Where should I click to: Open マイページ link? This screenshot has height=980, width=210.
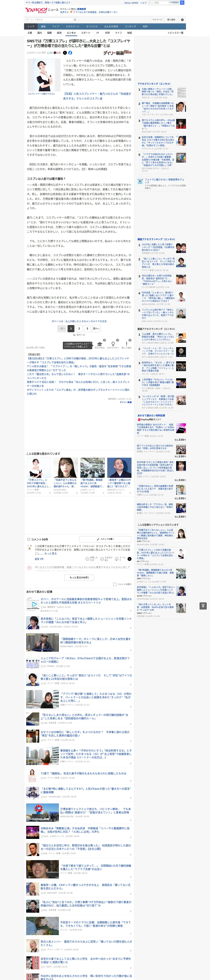157,19
